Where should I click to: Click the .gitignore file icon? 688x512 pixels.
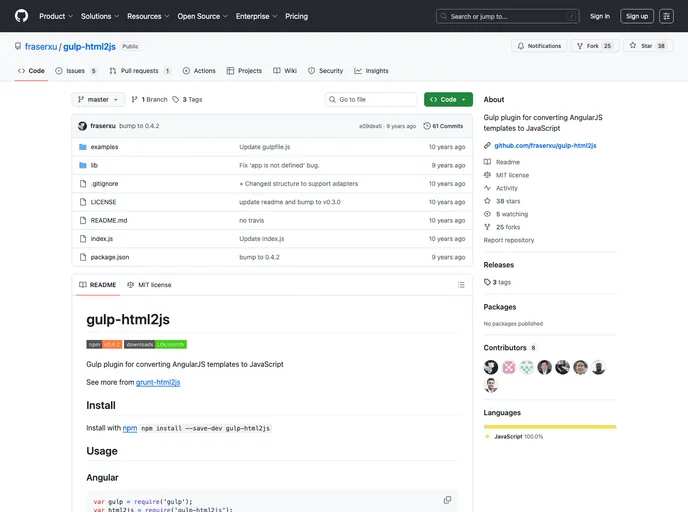click(x=82, y=184)
